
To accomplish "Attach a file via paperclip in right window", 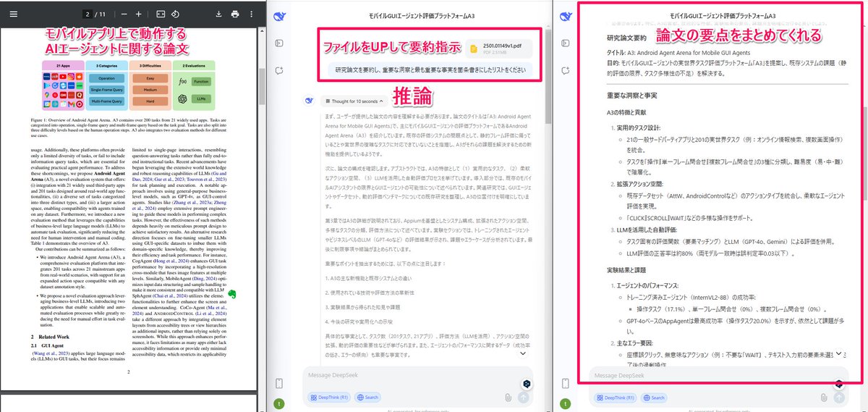I will [823, 397].
